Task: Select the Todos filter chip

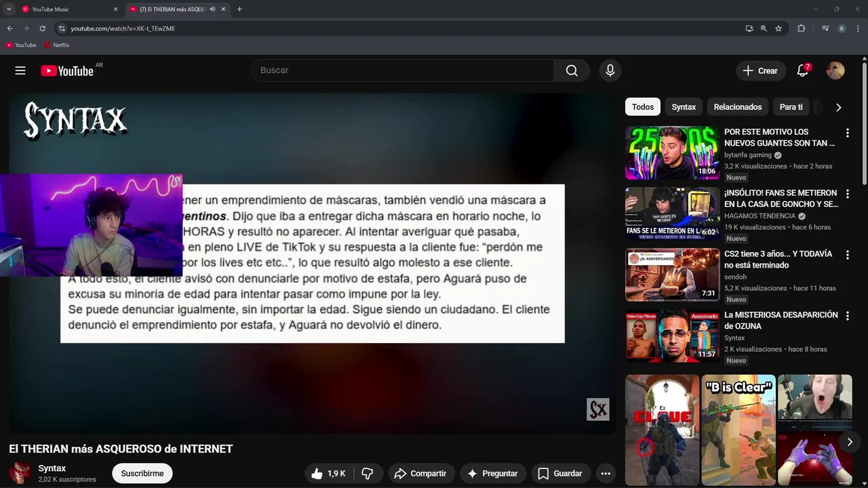Action: click(643, 107)
